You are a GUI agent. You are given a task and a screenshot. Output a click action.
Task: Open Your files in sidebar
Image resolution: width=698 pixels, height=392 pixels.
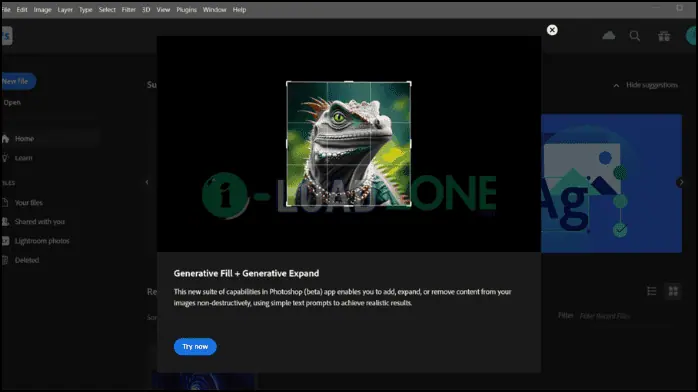click(x=28, y=202)
